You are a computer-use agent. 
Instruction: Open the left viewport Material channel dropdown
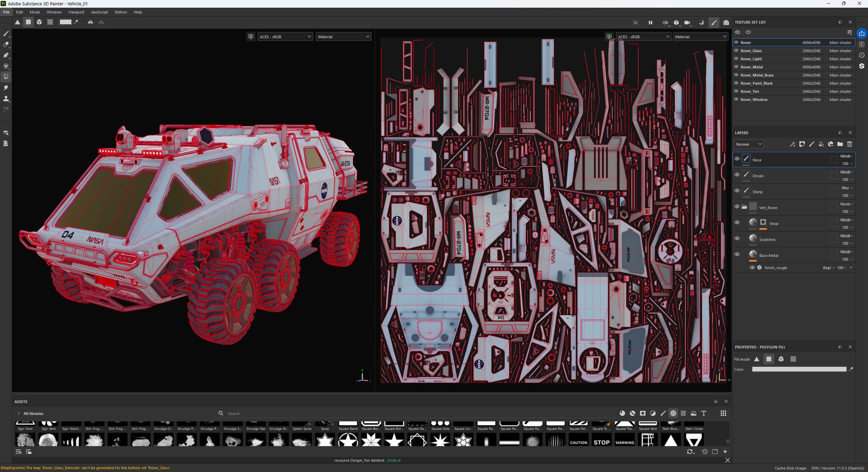344,37
